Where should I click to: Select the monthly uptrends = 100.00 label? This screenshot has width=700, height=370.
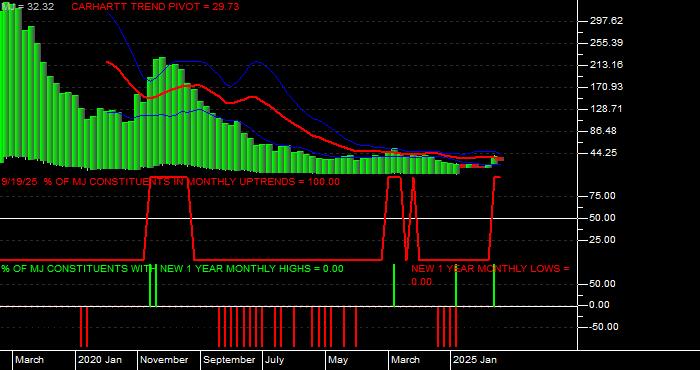[x=171, y=182]
